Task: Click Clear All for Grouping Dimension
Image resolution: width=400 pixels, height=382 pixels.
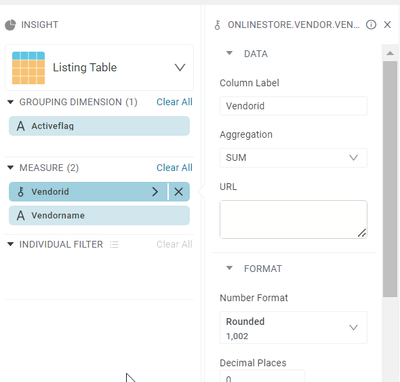Action: pos(174,102)
